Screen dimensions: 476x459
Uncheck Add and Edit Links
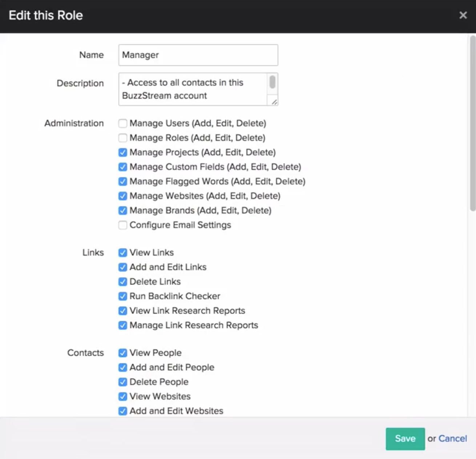(123, 267)
